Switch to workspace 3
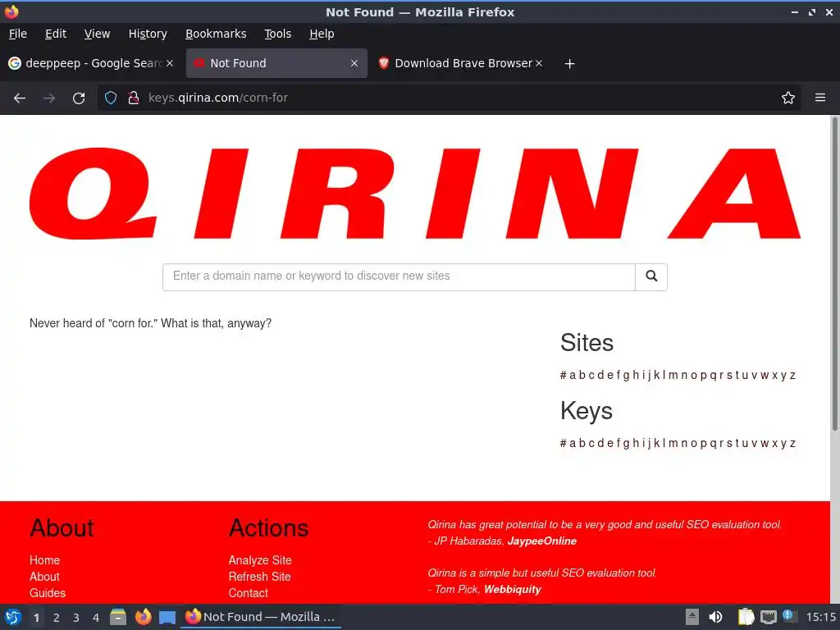 pyautogui.click(x=76, y=618)
